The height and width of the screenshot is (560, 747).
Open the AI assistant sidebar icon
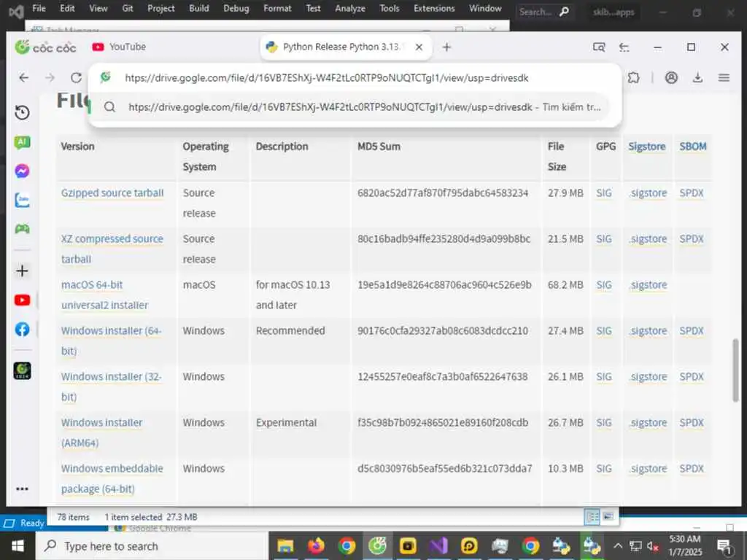[23, 142]
